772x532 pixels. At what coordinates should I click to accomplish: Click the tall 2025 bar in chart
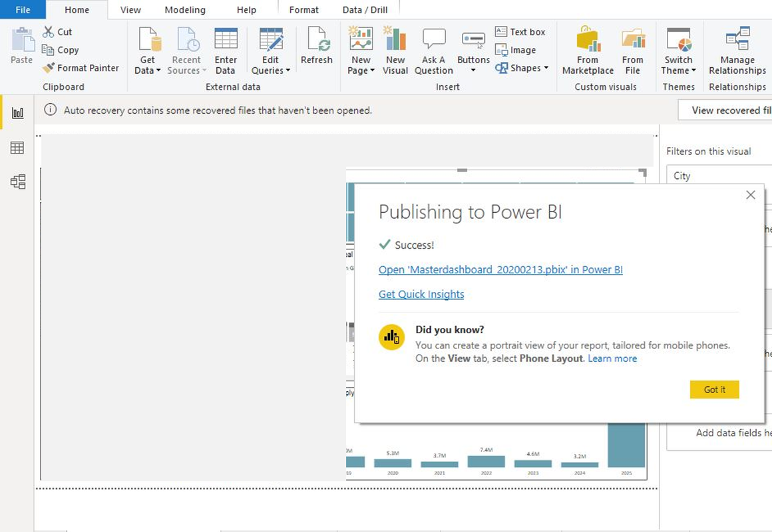pyautogui.click(x=626, y=446)
